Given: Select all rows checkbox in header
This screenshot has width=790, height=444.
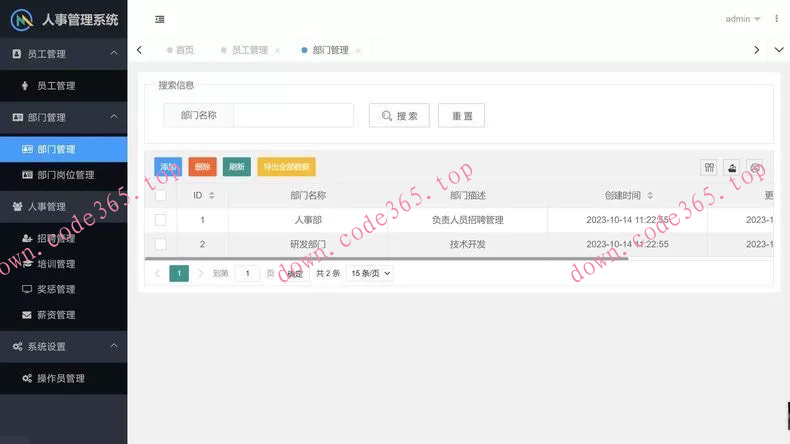Looking at the screenshot, I should (x=161, y=195).
